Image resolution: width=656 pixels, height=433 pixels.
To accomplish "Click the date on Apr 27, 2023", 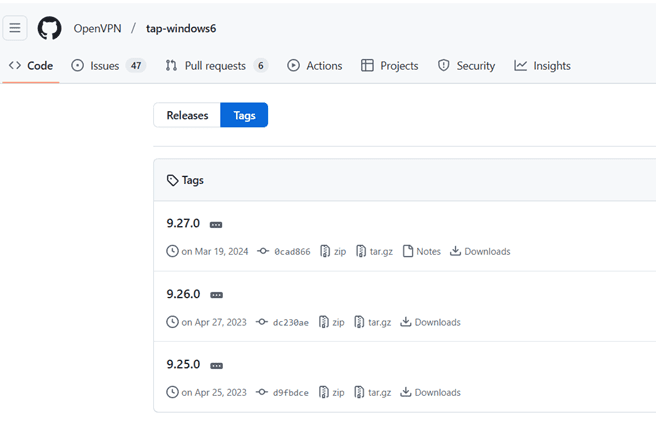I will (x=214, y=322).
